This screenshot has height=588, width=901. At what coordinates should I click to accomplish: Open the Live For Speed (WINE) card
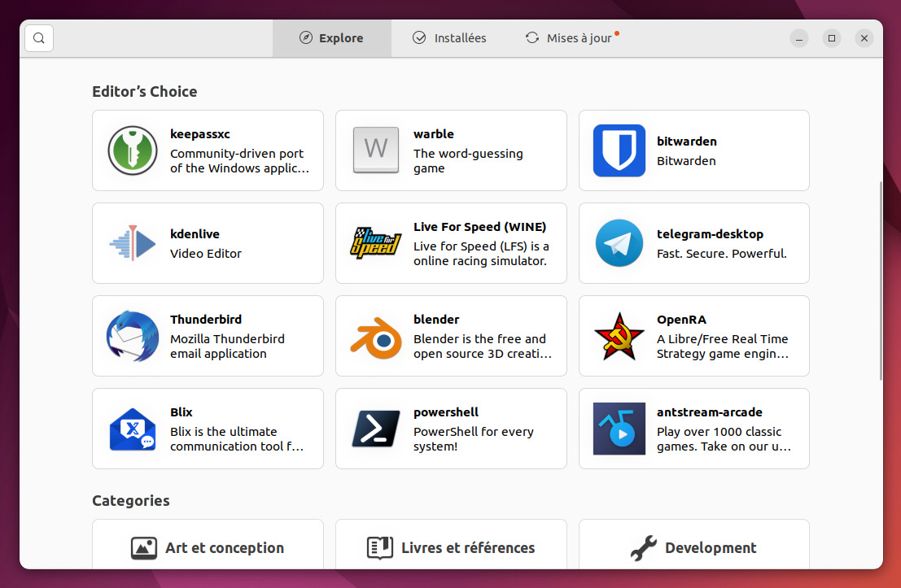coord(451,243)
